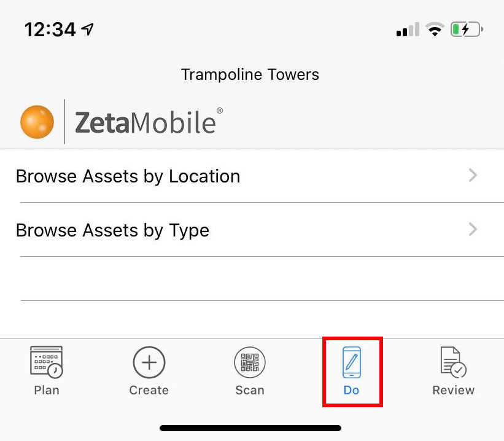Open Browse Assets by Type row

pyautogui.click(x=252, y=230)
